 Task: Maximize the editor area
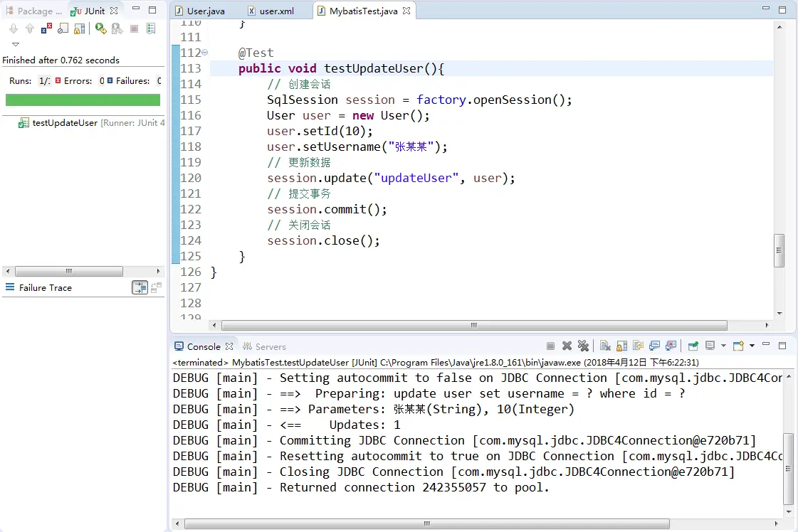point(783,10)
